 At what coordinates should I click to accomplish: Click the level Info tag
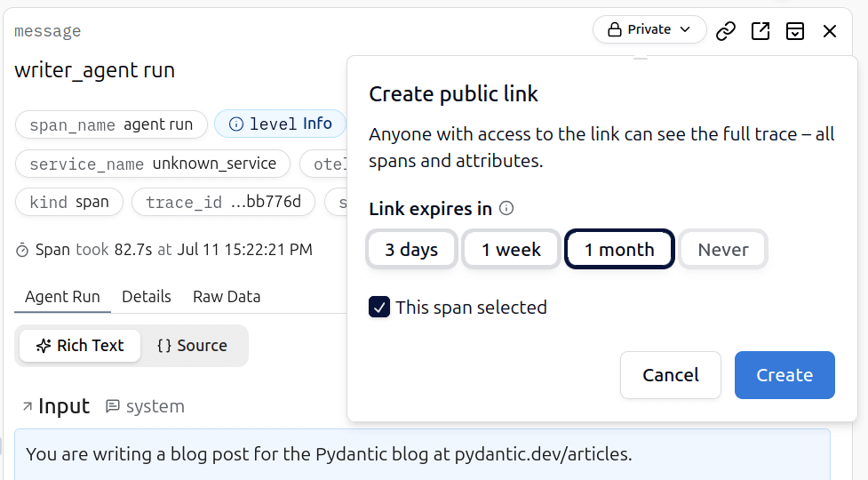coord(280,124)
